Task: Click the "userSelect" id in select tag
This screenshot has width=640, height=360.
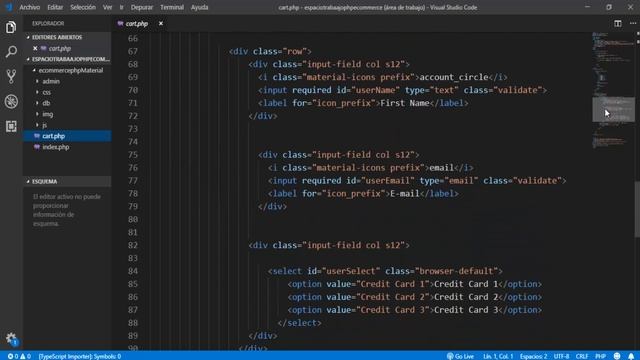Action: pyautogui.click(x=351, y=271)
